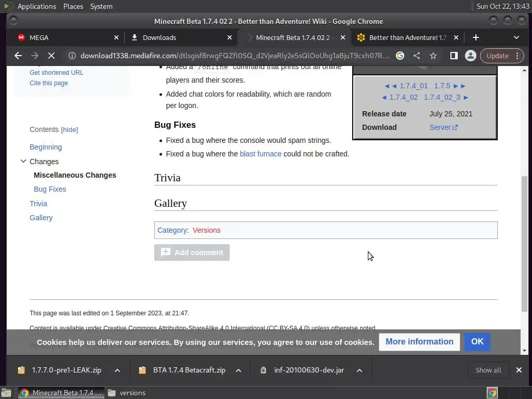532x399 pixels.
Task: Open the Server download link
Action: click(444, 128)
